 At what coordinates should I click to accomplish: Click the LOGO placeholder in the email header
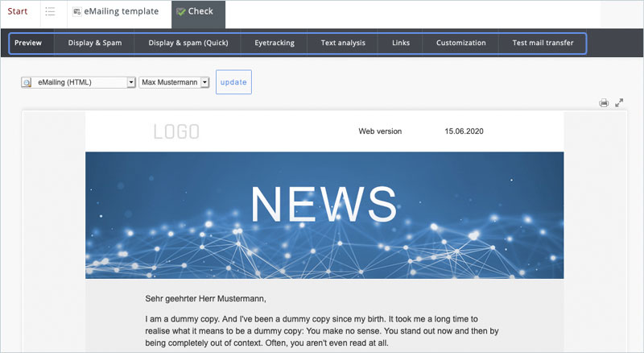pos(176,132)
